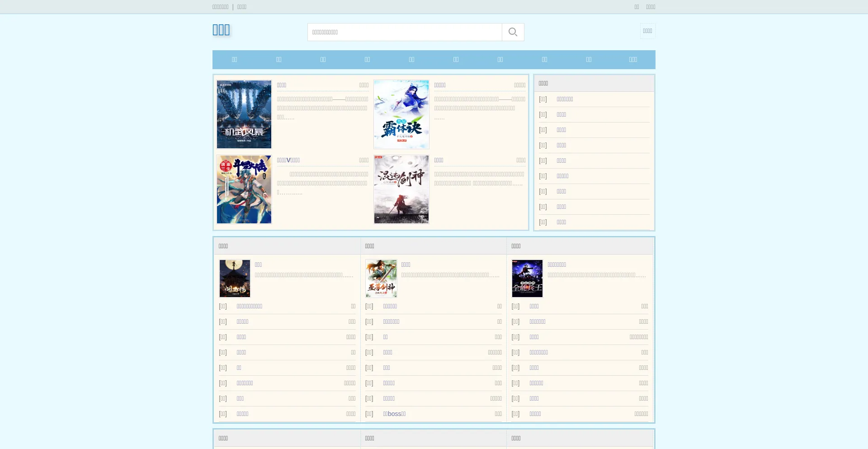Open the title link beside 机武风暴 cover
The width and height of the screenshot is (868, 449).
point(282,85)
